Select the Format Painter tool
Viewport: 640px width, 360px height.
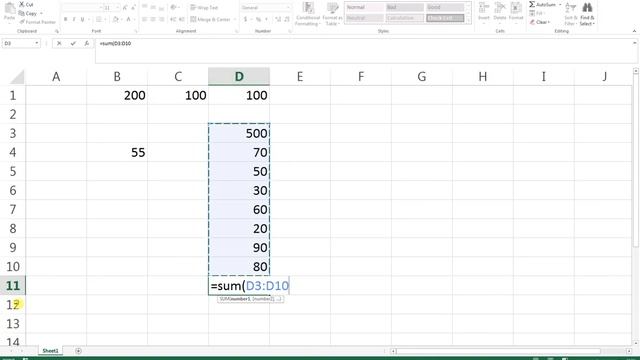[38, 22]
